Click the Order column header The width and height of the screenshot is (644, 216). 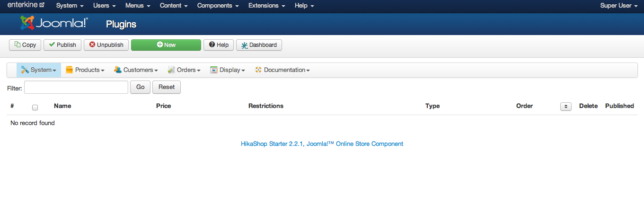(524, 106)
